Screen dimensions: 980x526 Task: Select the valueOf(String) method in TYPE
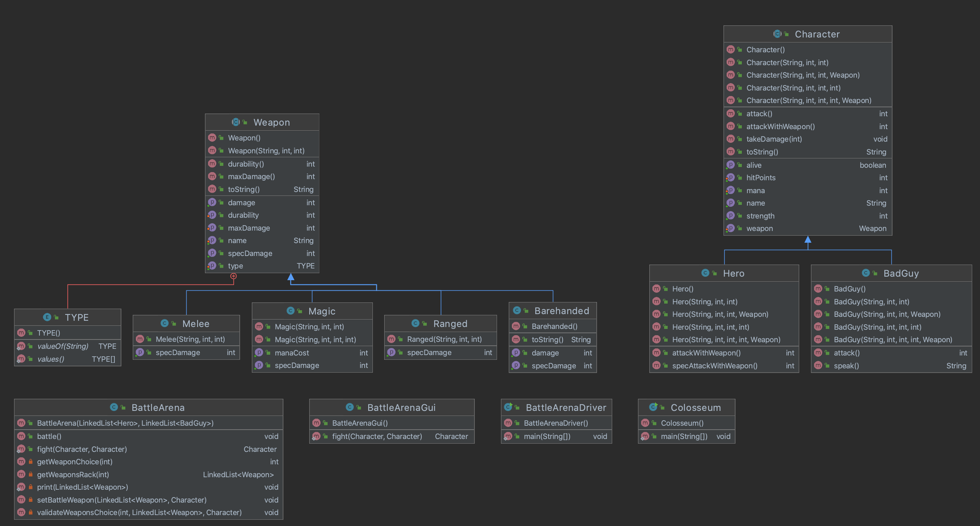point(62,346)
